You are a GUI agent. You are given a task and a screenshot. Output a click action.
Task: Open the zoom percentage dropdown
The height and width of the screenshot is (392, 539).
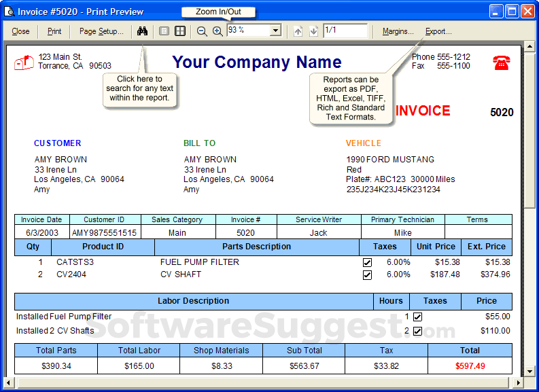point(275,31)
